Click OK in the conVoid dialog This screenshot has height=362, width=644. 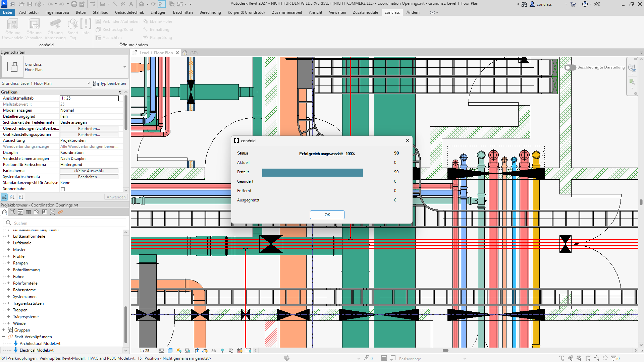tap(327, 215)
